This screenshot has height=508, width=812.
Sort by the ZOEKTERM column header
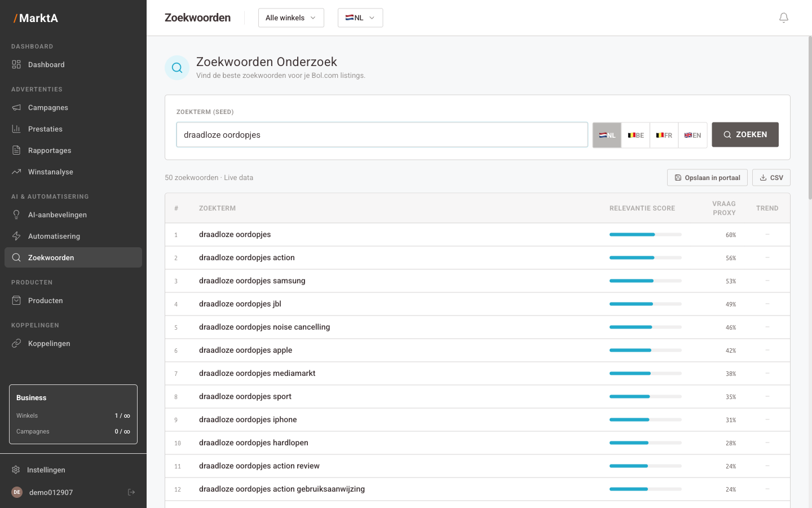(x=217, y=208)
